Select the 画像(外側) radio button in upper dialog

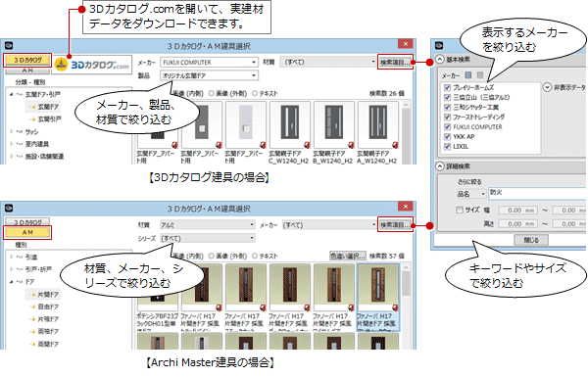point(212,93)
